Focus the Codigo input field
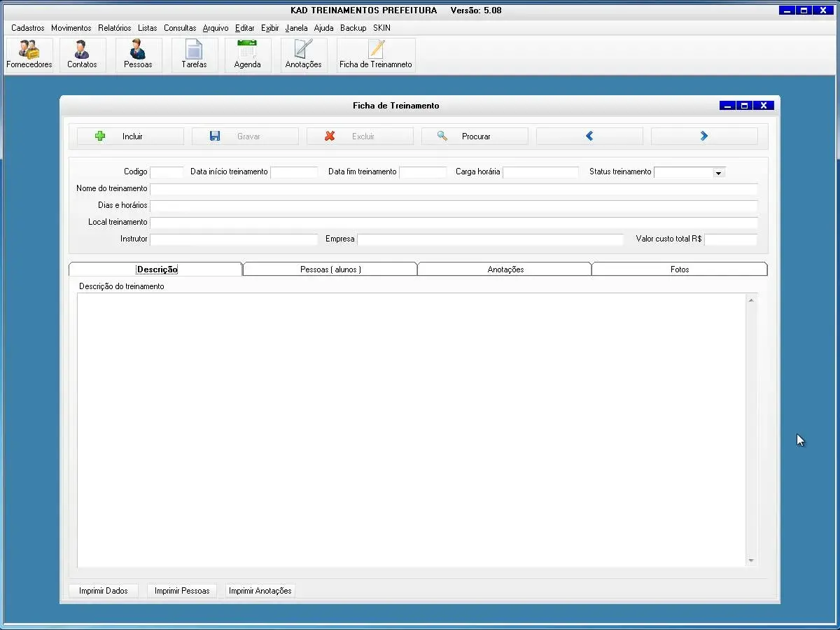Viewport: 840px width, 630px height. (167, 172)
